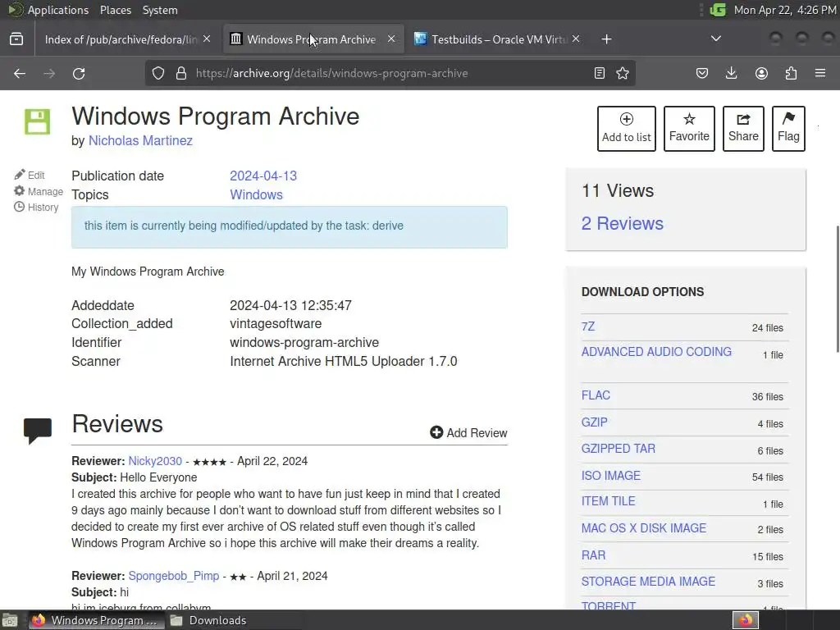The width and height of the screenshot is (840, 630).
Task: Click the Share button
Action: tap(743, 129)
